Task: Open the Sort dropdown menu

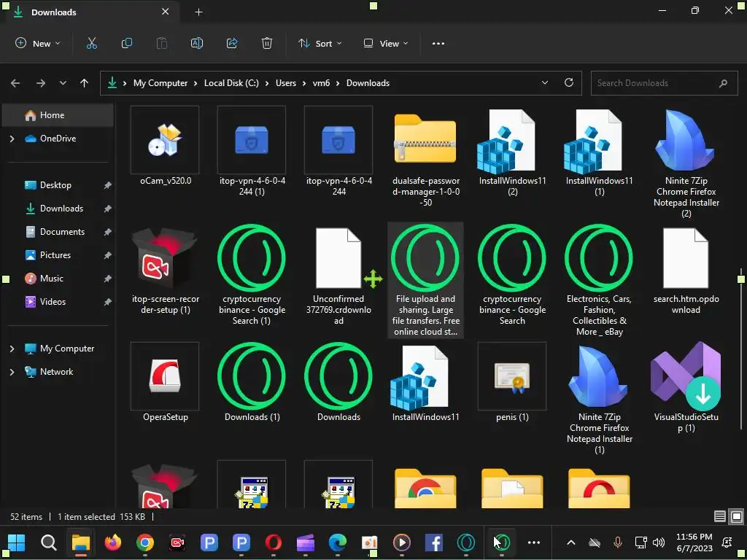Action: 320,43
